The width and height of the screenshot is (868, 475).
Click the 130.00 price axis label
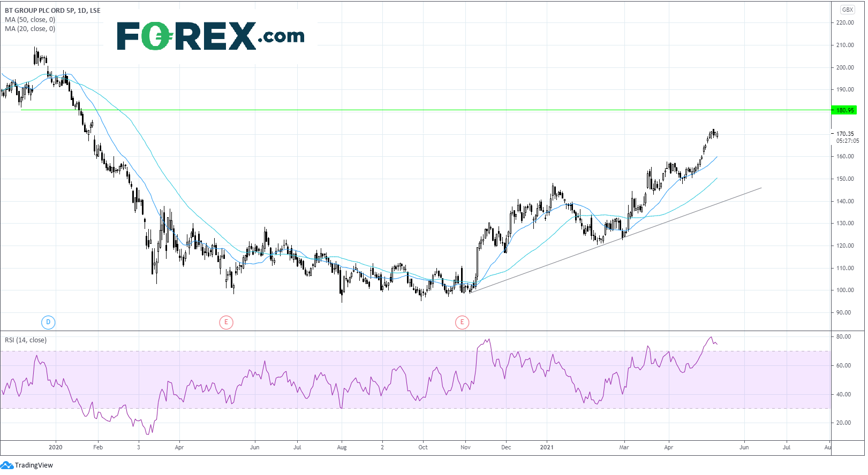pyautogui.click(x=845, y=223)
